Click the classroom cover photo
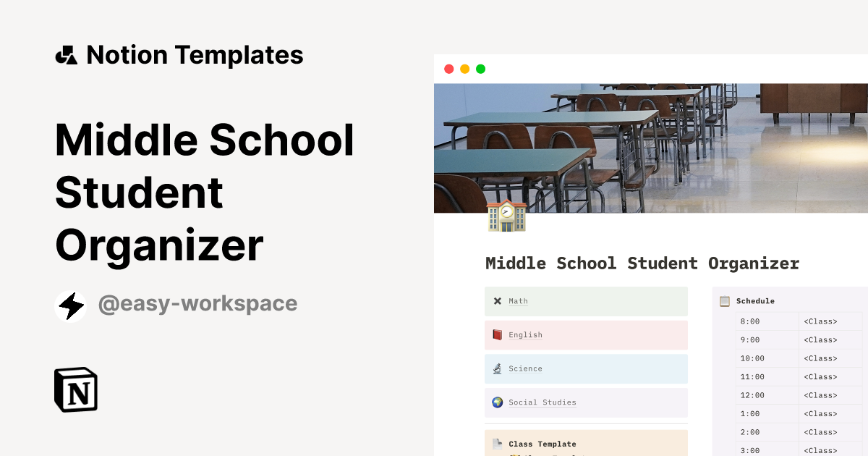 click(644, 145)
